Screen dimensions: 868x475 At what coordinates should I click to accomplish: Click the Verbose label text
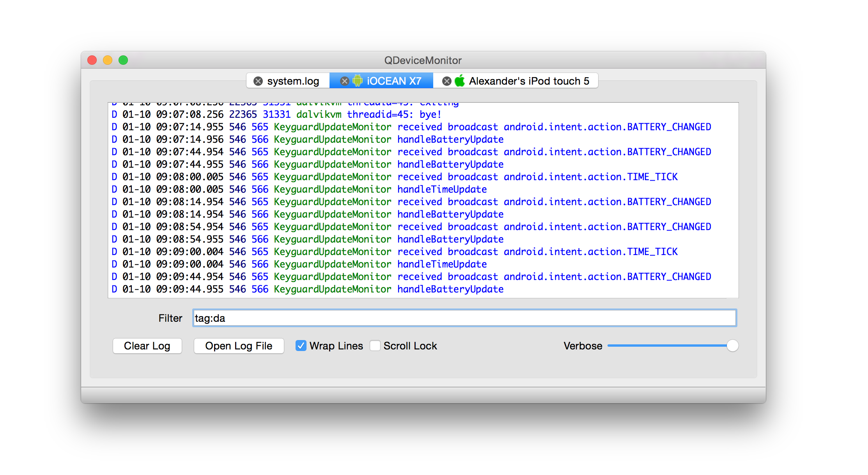[x=583, y=346]
